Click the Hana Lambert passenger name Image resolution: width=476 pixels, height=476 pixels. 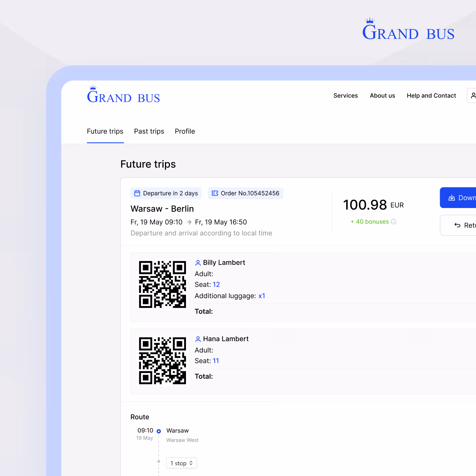tap(226, 339)
